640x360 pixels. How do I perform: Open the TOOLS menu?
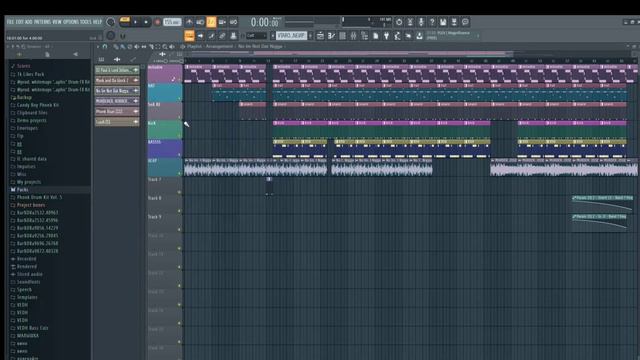pyautogui.click(x=85, y=22)
